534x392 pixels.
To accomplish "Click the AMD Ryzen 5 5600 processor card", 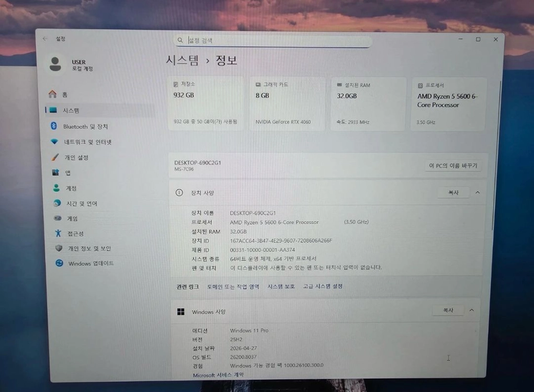I will coord(448,104).
